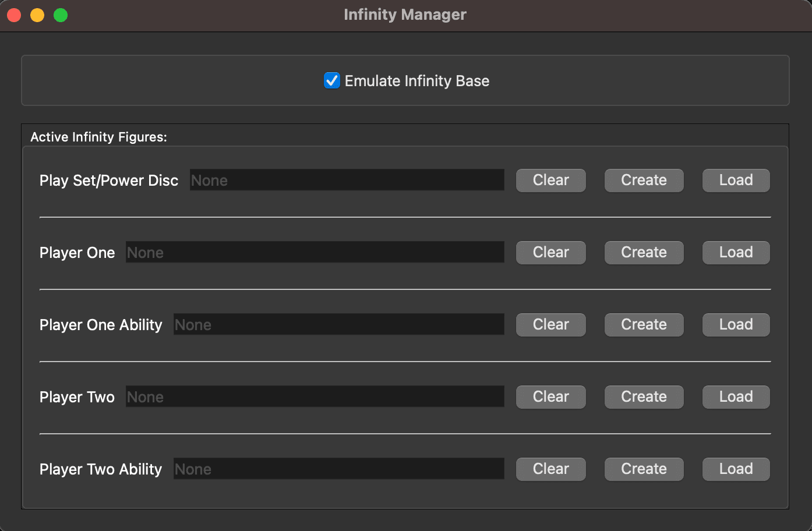Load a Player One Ability file
Screen dimensions: 812x531
click(x=736, y=325)
